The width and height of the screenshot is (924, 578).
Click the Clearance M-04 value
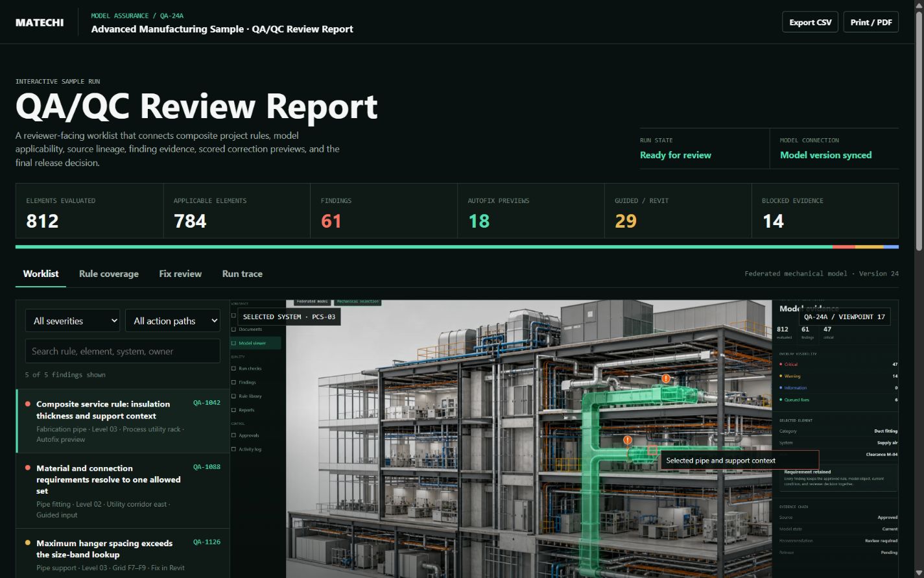pyautogui.click(x=882, y=455)
